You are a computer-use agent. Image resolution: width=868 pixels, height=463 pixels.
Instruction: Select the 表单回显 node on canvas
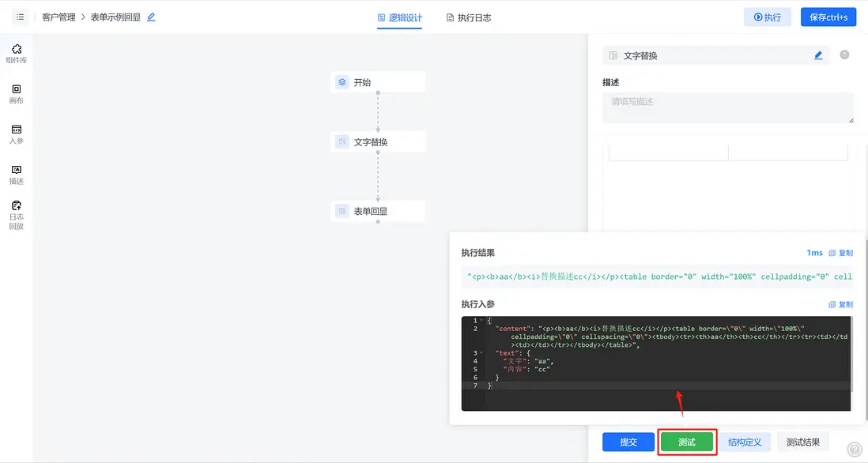pos(378,211)
